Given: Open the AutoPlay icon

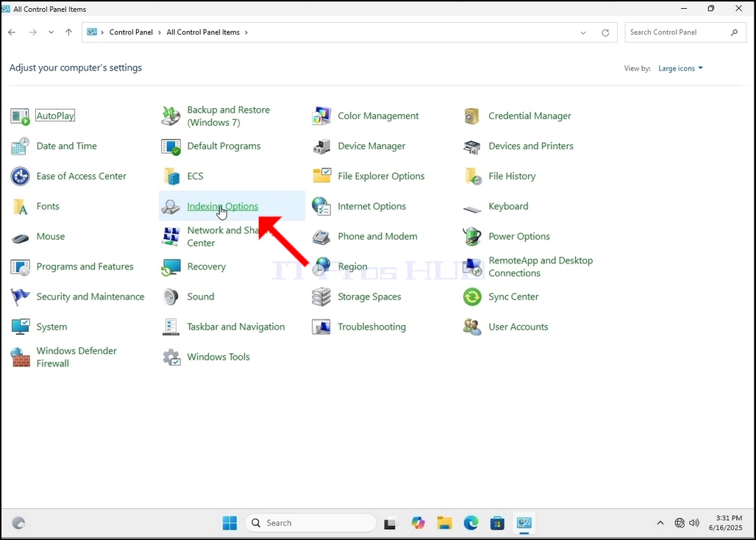Looking at the screenshot, I should click(x=20, y=116).
